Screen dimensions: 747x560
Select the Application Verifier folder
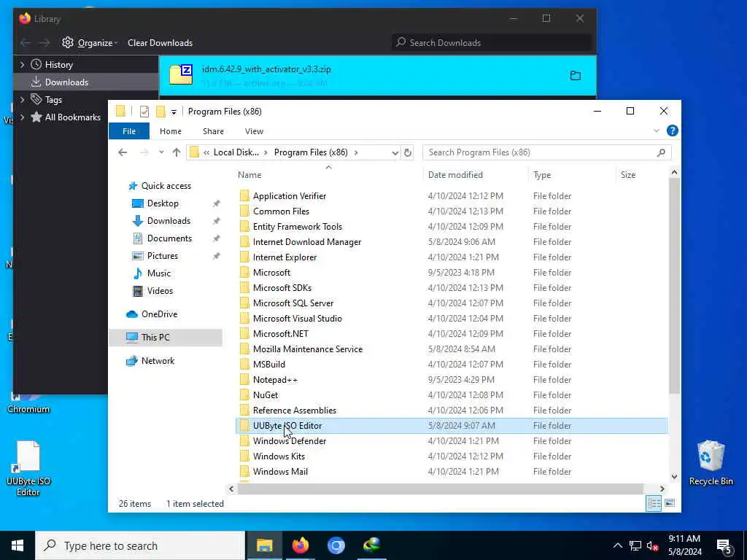pos(289,195)
